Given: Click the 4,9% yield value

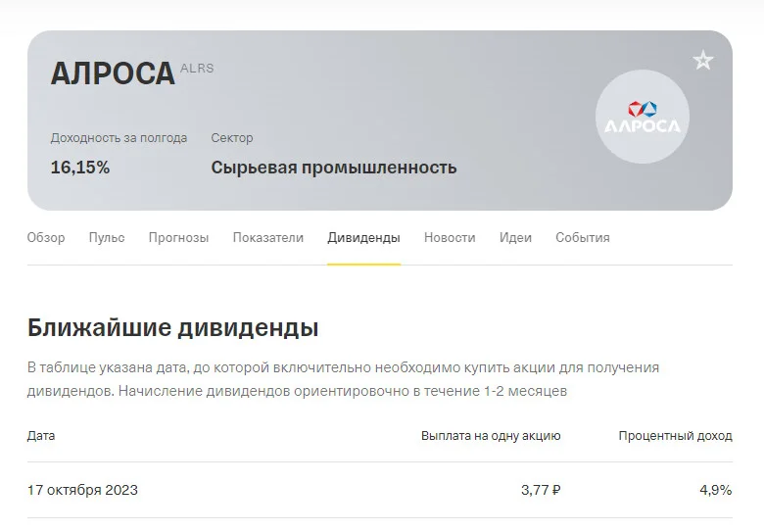Looking at the screenshot, I should pos(716,490).
